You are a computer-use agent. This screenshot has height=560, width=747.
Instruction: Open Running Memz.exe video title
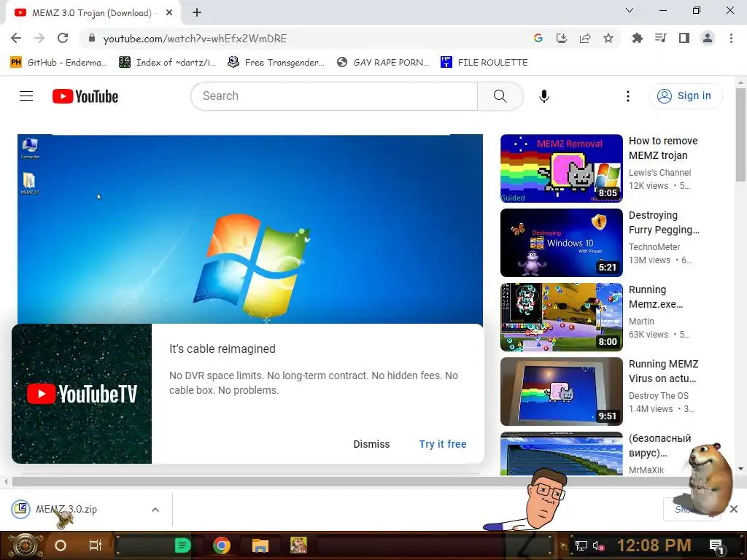tap(656, 297)
